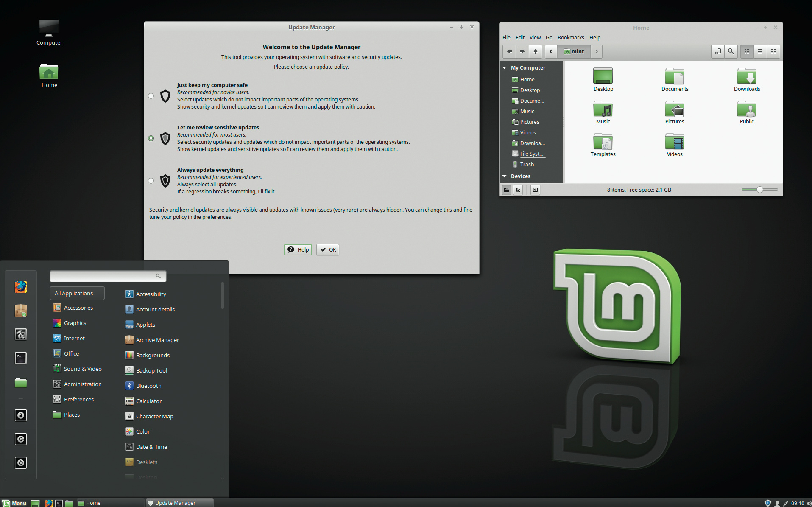The image size is (812, 507).
Task: Switch file manager to list view
Action: (x=760, y=51)
